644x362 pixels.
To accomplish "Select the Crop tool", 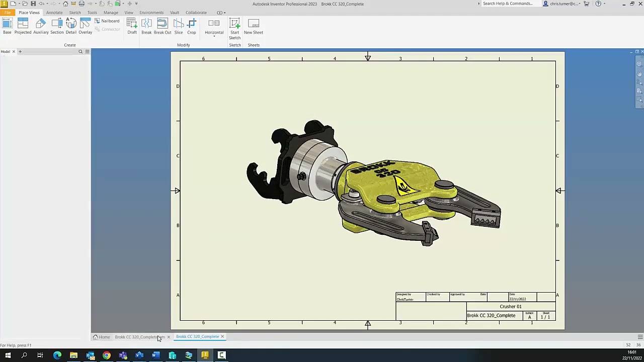I will coord(192,27).
